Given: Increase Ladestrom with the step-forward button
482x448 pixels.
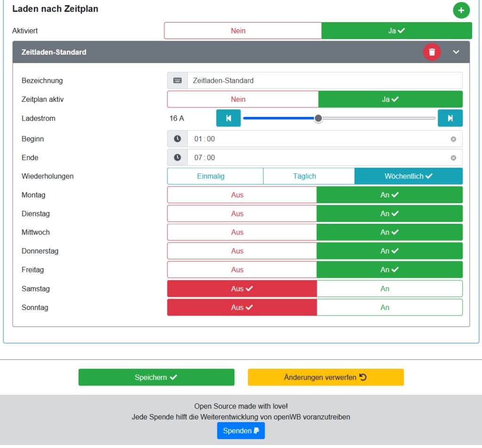Looking at the screenshot, I should click(x=450, y=118).
